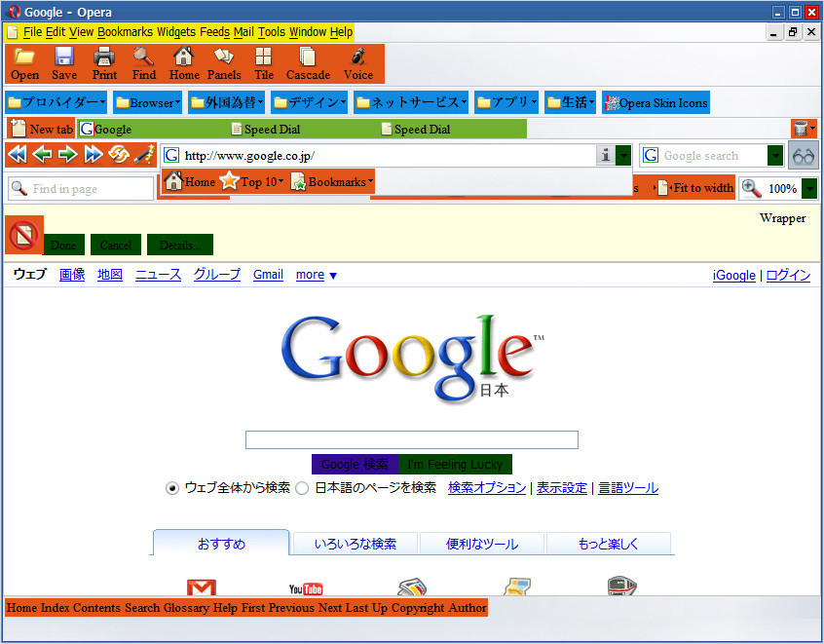
Task: Click the closed tabs trash can icon
Action: click(801, 129)
